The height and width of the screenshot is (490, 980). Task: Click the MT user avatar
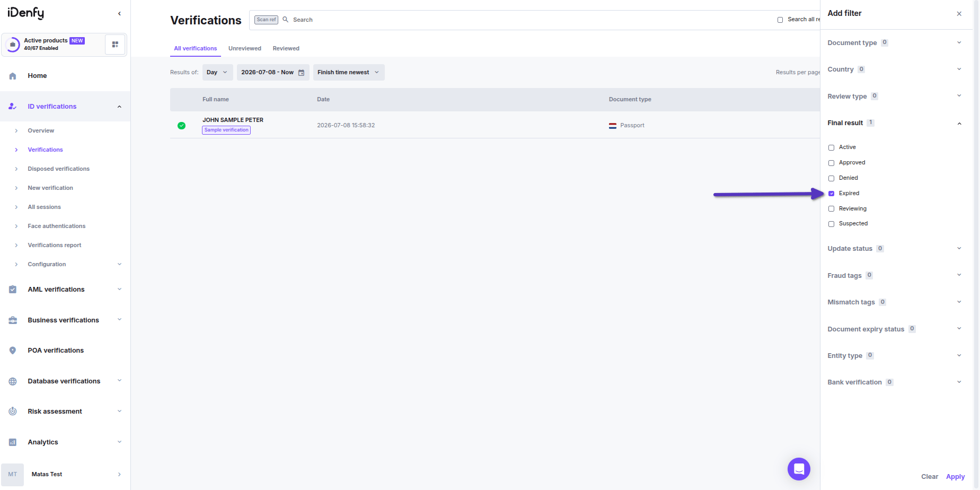[x=13, y=475]
